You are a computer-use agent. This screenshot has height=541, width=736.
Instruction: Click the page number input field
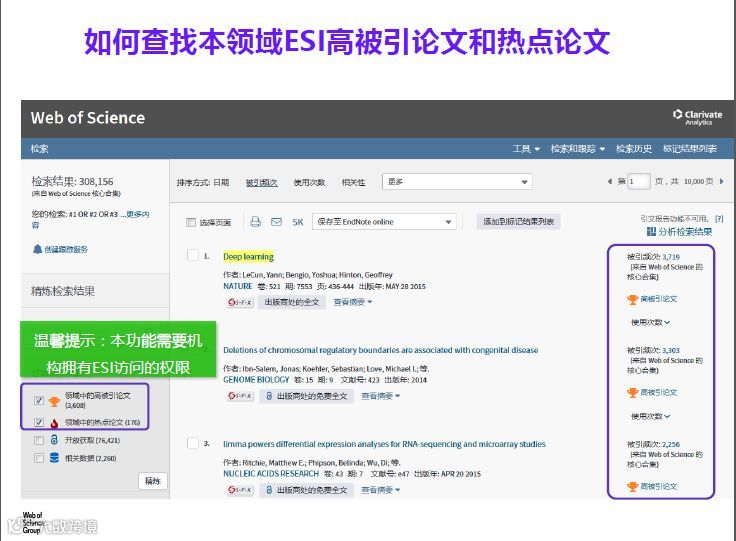pyautogui.click(x=639, y=181)
